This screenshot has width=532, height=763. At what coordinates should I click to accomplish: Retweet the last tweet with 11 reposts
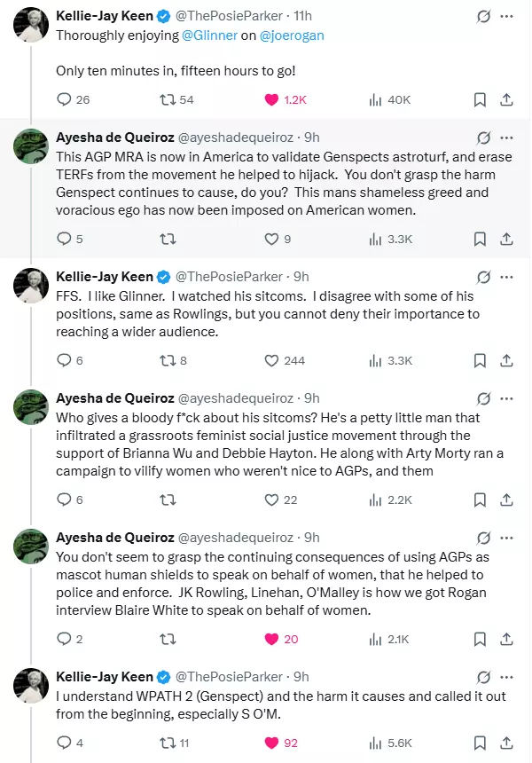(x=168, y=743)
